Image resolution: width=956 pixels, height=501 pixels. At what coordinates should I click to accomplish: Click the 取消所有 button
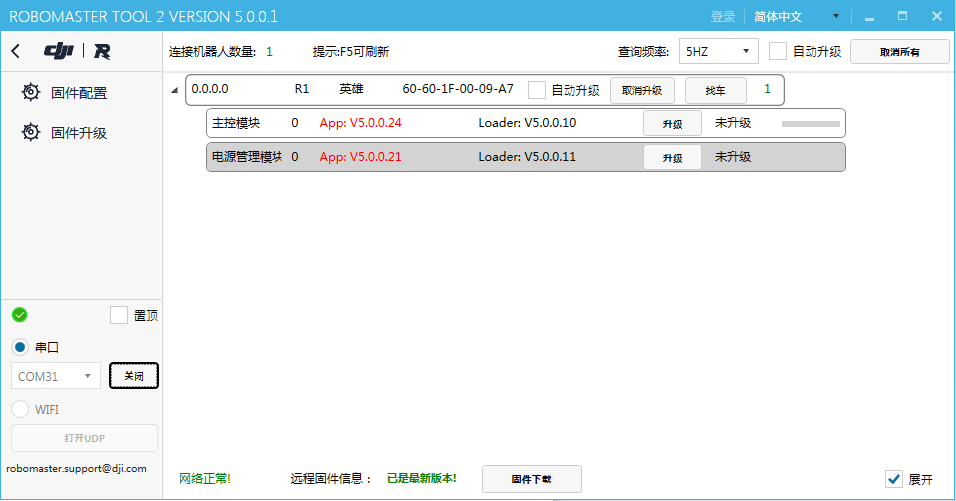tap(899, 52)
